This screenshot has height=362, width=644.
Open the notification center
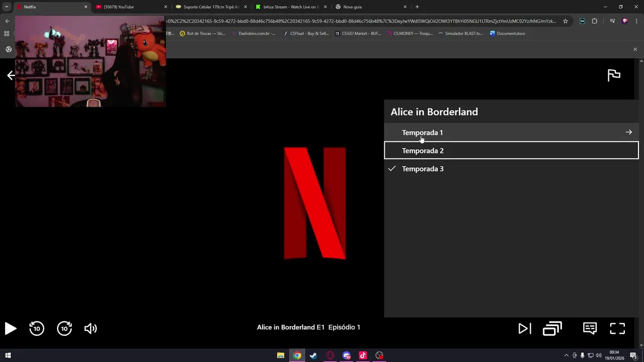(x=633, y=355)
